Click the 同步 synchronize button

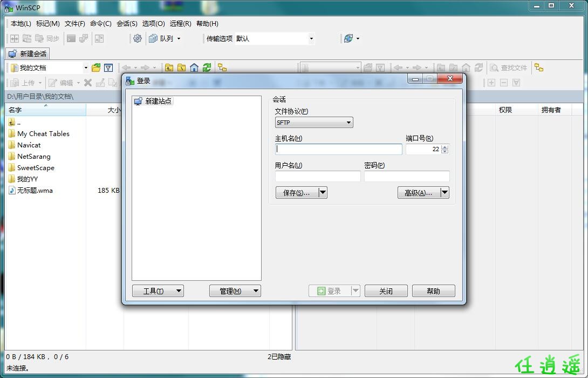[47, 38]
